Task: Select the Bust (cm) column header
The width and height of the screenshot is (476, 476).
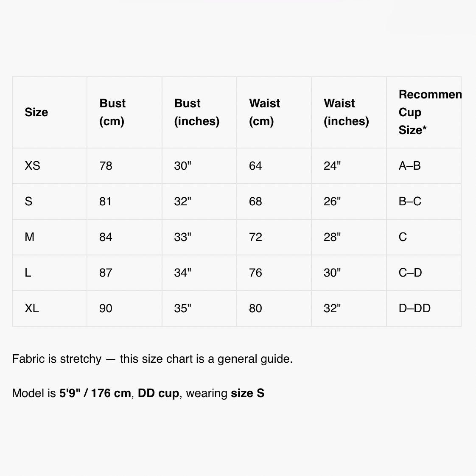Action: point(112,112)
